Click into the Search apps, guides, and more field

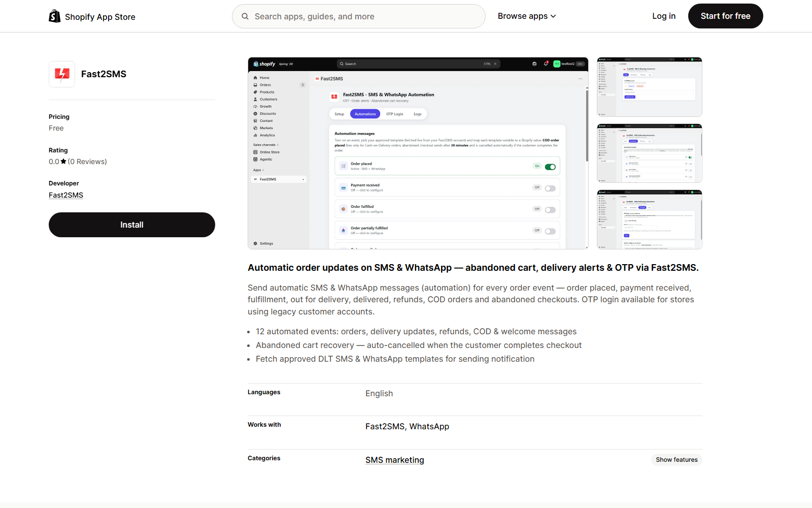pos(359,16)
